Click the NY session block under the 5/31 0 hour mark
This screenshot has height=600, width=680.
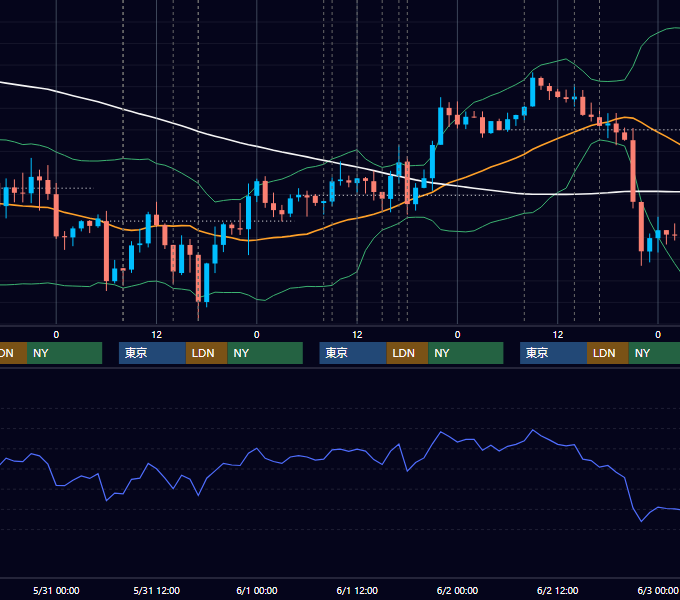coord(64,353)
